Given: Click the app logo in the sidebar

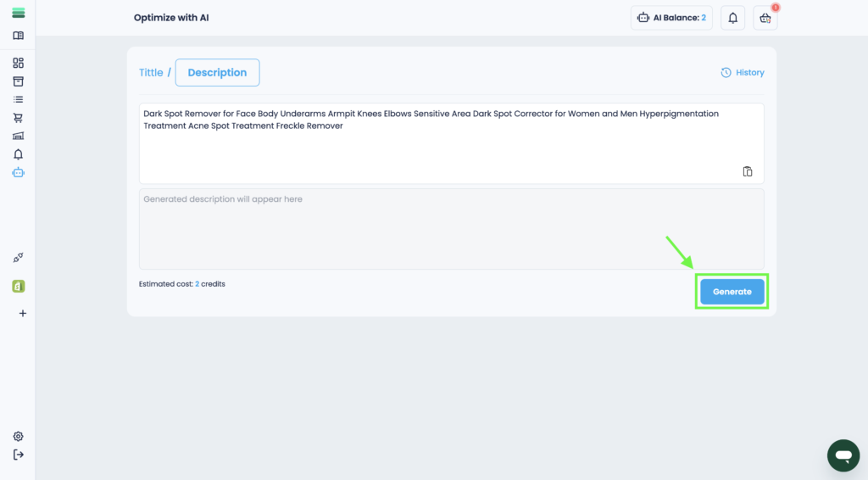Looking at the screenshot, I should (x=18, y=13).
